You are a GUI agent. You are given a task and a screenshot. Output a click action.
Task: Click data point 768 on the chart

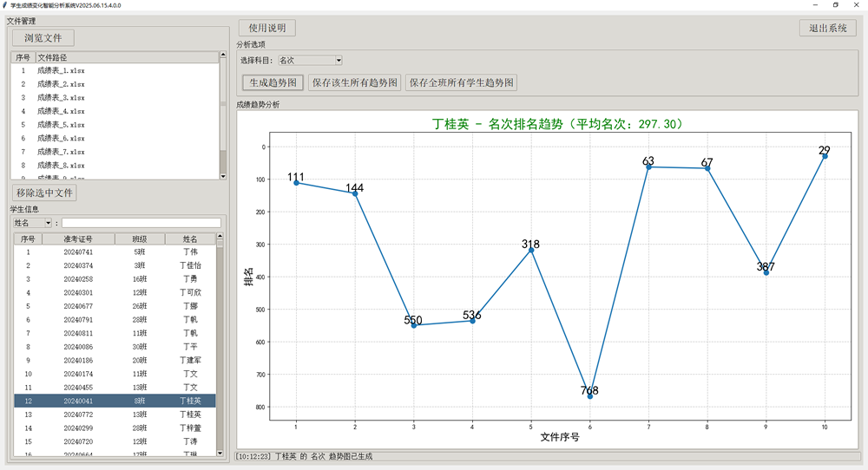pyautogui.click(x=589, y=395)
